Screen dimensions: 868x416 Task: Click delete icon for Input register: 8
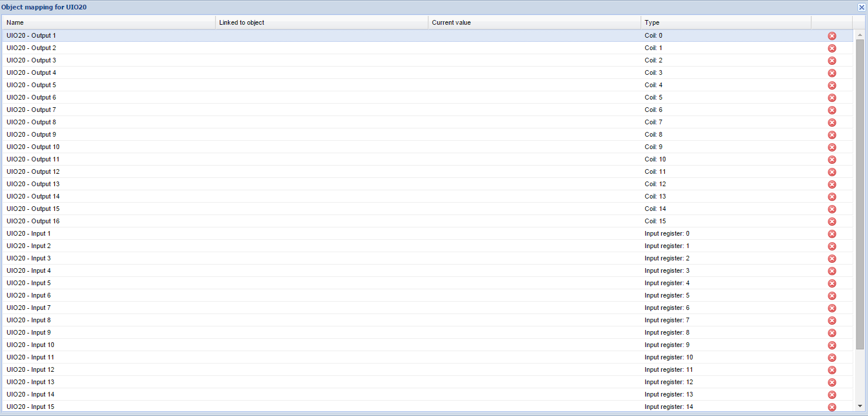(832, 333)
